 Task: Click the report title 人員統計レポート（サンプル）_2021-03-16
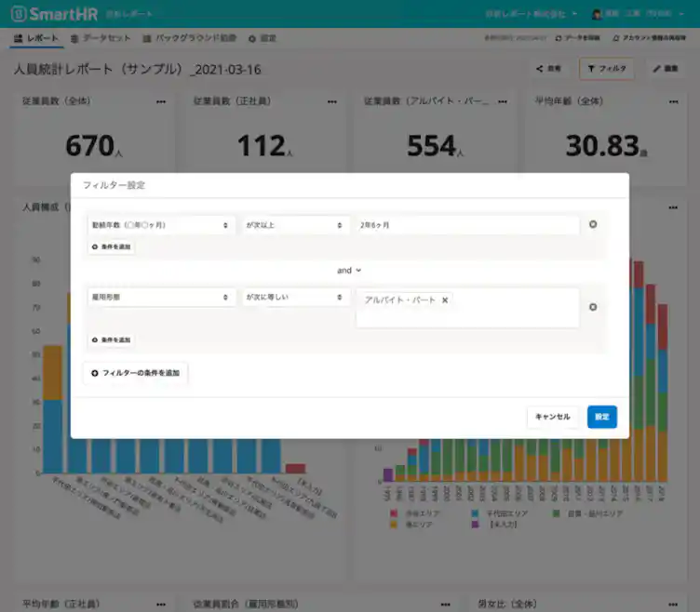137,70
